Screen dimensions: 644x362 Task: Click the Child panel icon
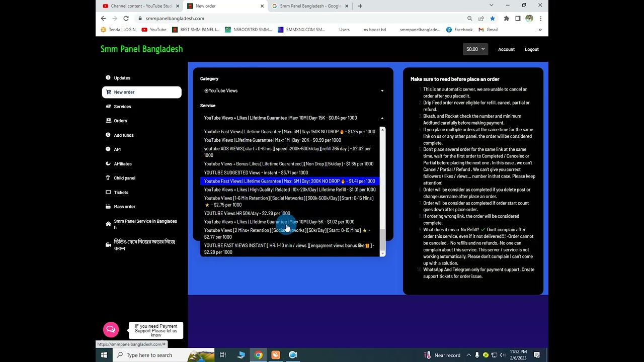point(108,178)
